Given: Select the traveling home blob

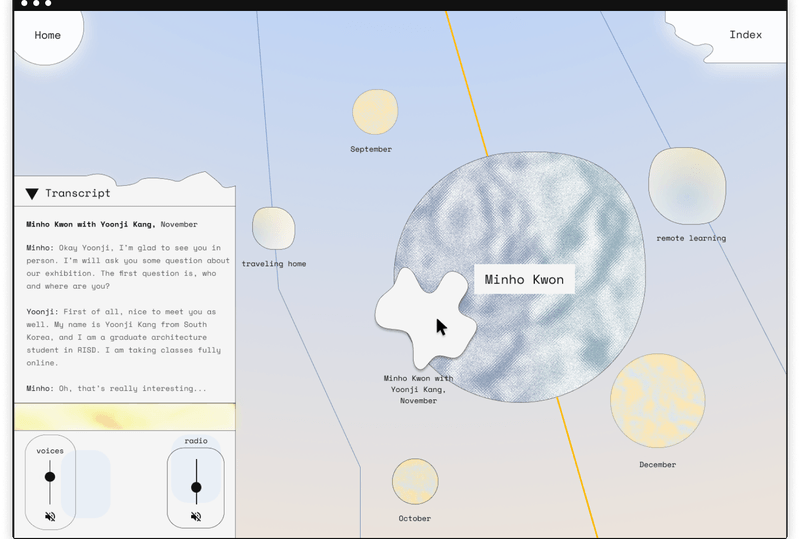Looking at the screenshot, I should [x=273, y=228].
